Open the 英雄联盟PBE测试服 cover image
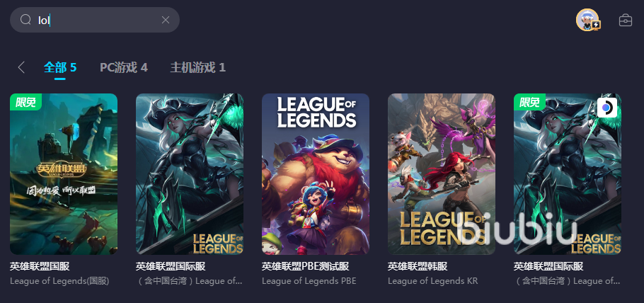 (x=316, y=174)
